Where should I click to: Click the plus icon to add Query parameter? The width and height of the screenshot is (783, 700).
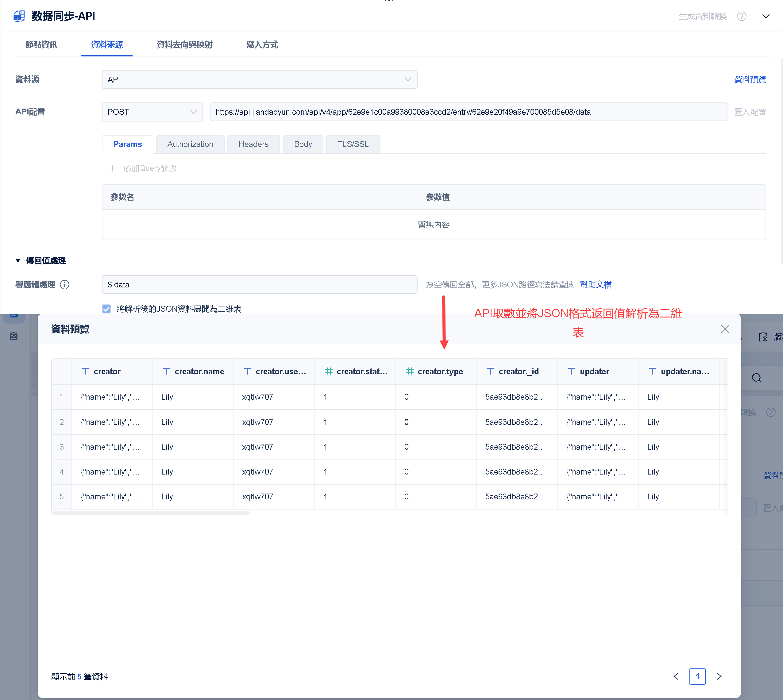(x=112, y=168)
